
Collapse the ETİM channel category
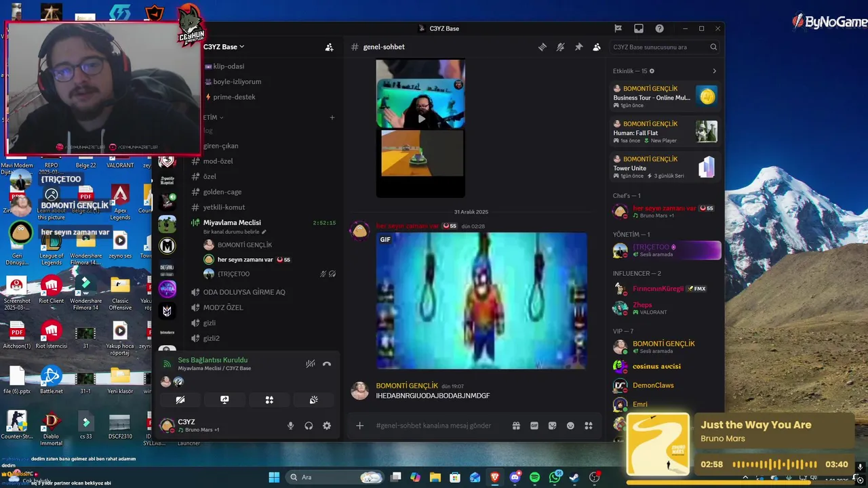coord(213,117)
